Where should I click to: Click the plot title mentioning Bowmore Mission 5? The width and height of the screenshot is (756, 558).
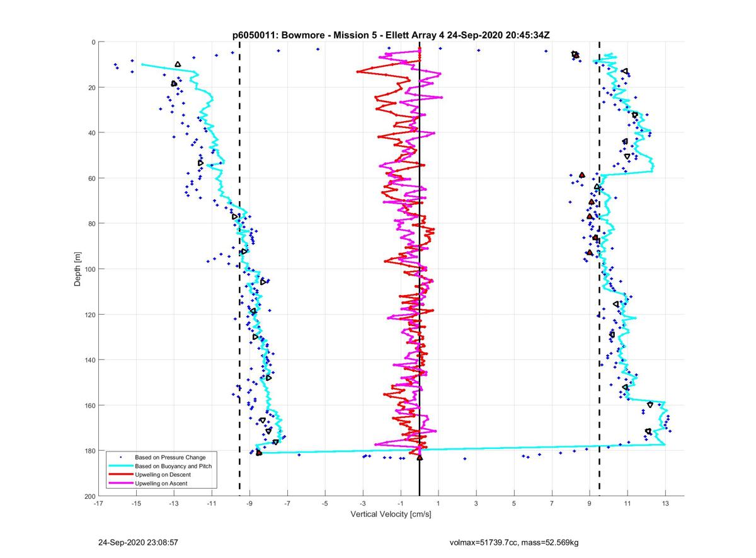tap(391, 35)
